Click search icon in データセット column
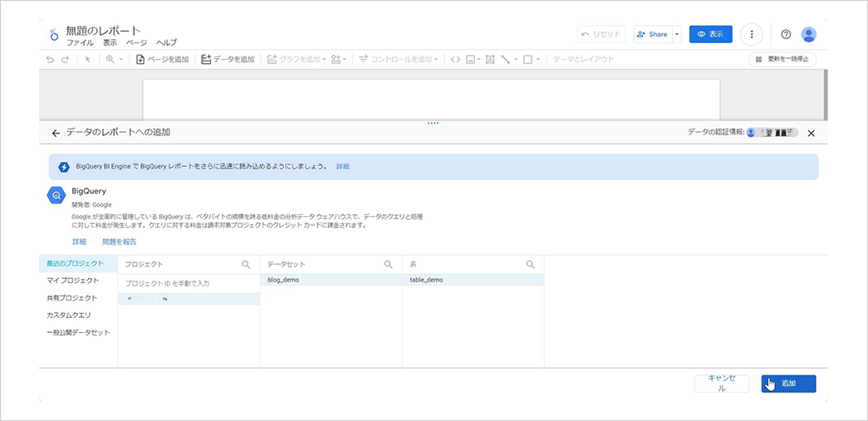This screenshot has width=868, height=421. click(389, 264)
